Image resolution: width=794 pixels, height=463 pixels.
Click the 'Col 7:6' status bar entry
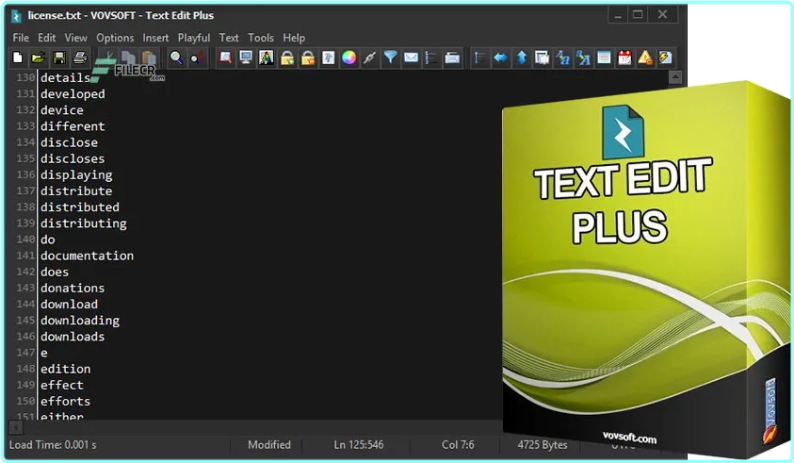pyautogui.click(x=458, y=445)
